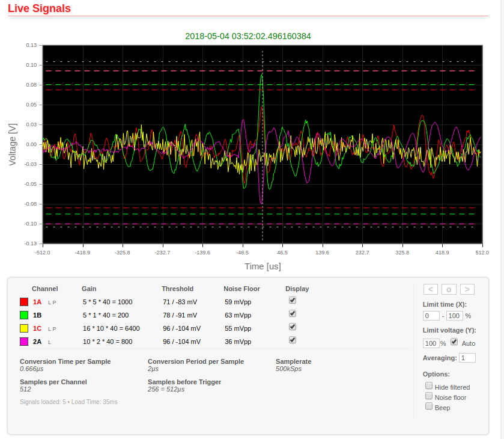
Task: Click the red 1A channel color swatch
Action: tap(24, 302)
